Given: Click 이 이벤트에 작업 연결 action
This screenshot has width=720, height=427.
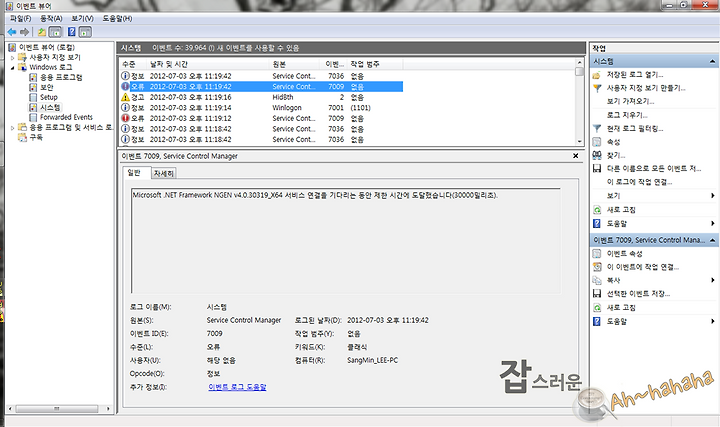Looking at the screenshot, I should pos(642,267).
